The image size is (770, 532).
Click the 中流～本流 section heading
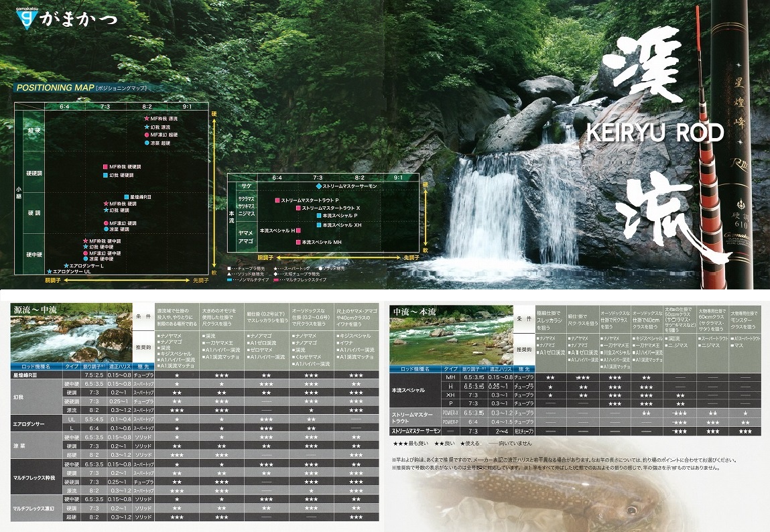point(413,312)
